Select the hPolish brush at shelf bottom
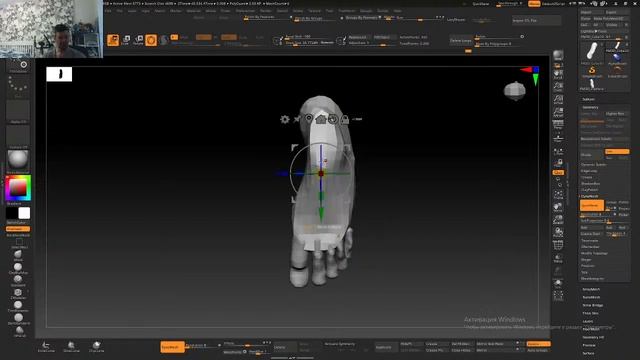The image size is (640, 360). [x=19, y=331]
